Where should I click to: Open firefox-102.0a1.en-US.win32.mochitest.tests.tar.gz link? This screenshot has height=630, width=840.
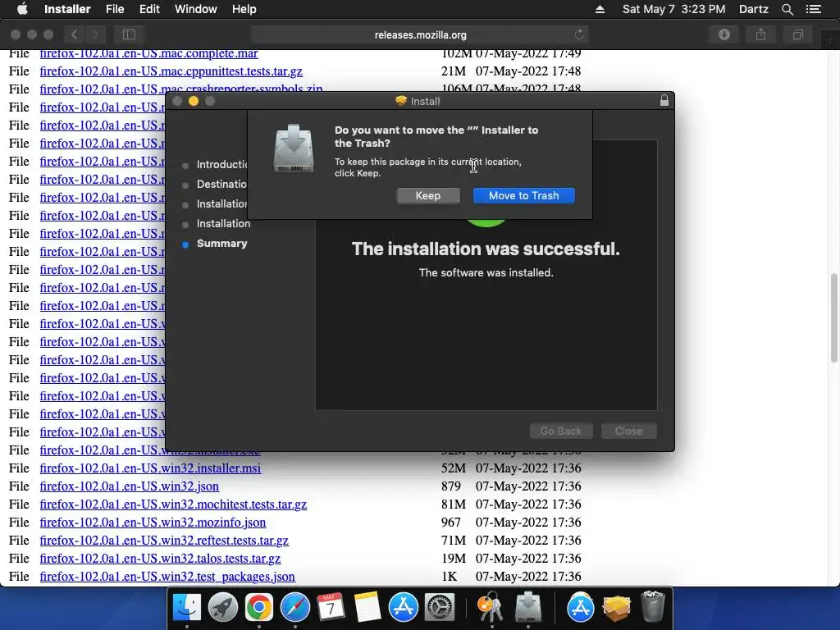point(173,504)
